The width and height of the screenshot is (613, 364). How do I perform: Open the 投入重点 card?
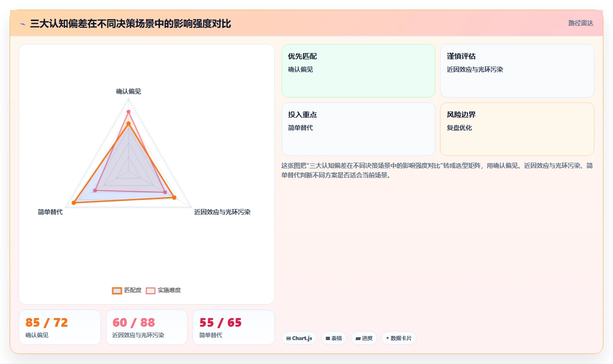click(x=358, y=129)
